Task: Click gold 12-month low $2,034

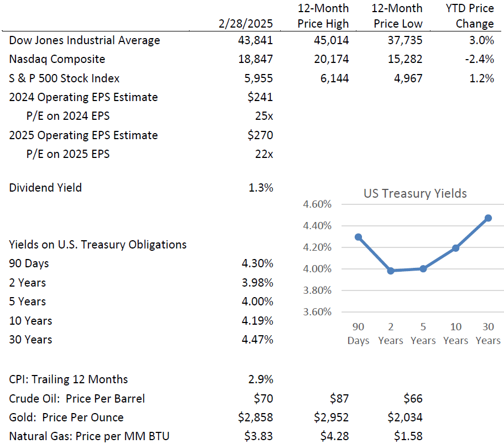Action: [405, 417]
